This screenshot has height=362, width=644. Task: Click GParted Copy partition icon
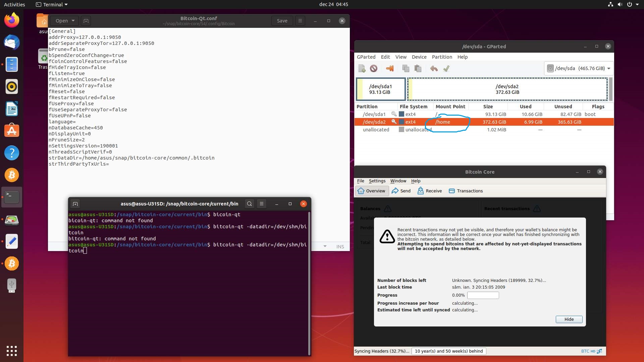pyautogui.click(x=406, y=68)
